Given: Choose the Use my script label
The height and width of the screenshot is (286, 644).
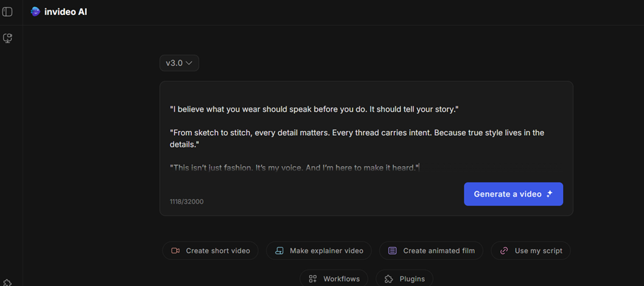Looking at the screenshot, I should click(538, 251).
